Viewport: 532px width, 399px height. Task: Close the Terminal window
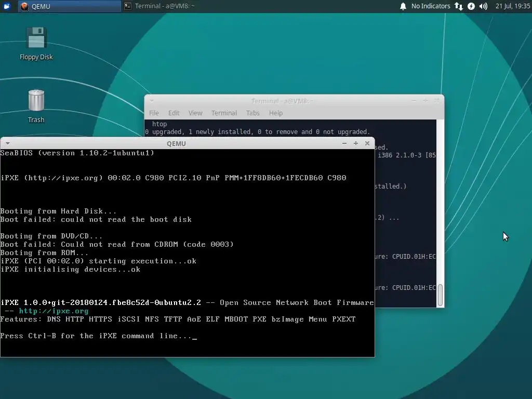click(x=436, y=101)
